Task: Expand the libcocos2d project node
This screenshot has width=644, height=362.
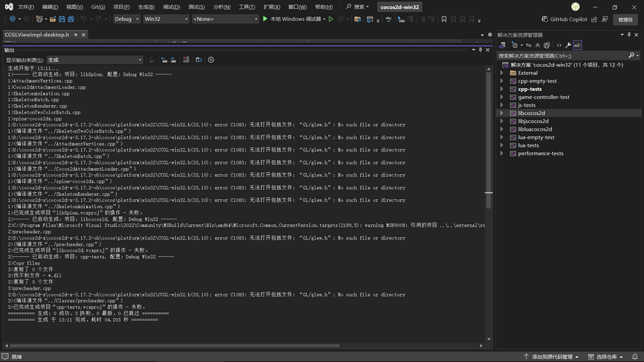Action: tap(502, 113)
